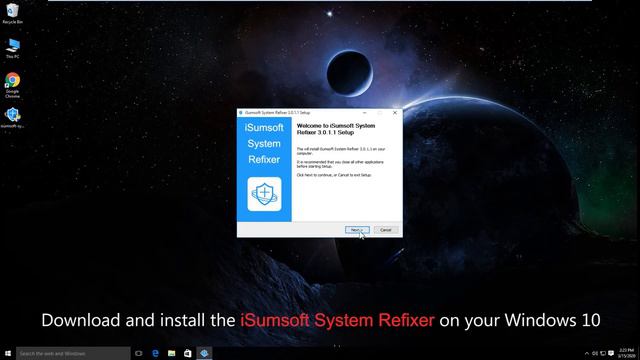Click the setup title bar app icon
The image size is (640, 360).
[x=241, y=113]
